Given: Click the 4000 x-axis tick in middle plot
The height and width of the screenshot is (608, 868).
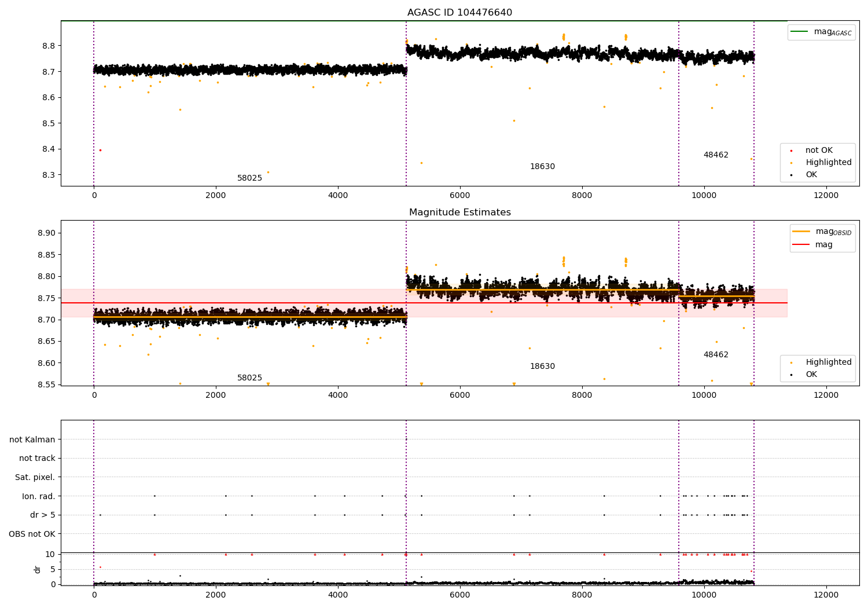Looking at the screenshot, I should click(338, 395).
